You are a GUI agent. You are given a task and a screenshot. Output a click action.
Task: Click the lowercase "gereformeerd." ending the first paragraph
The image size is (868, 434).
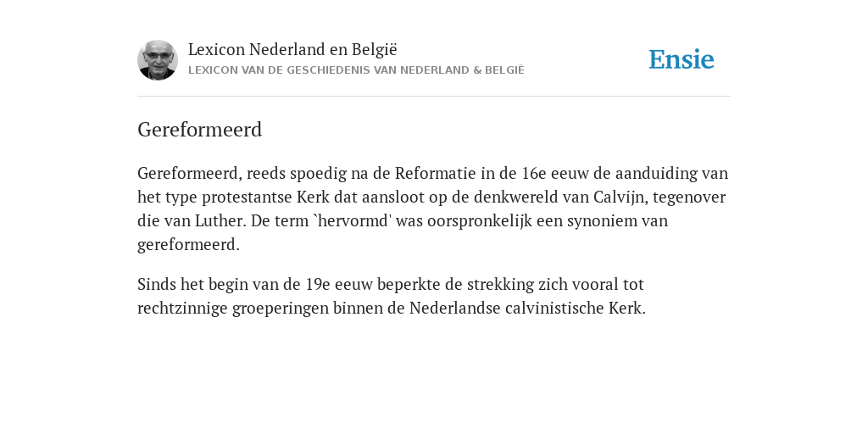tap(189, 245)
